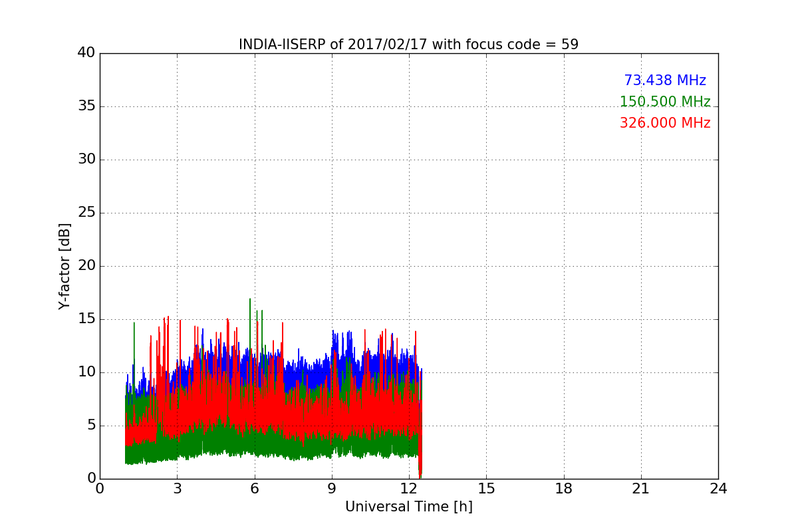Click the 'Y-factor [dB]' axis label

(x=65, y=266)
